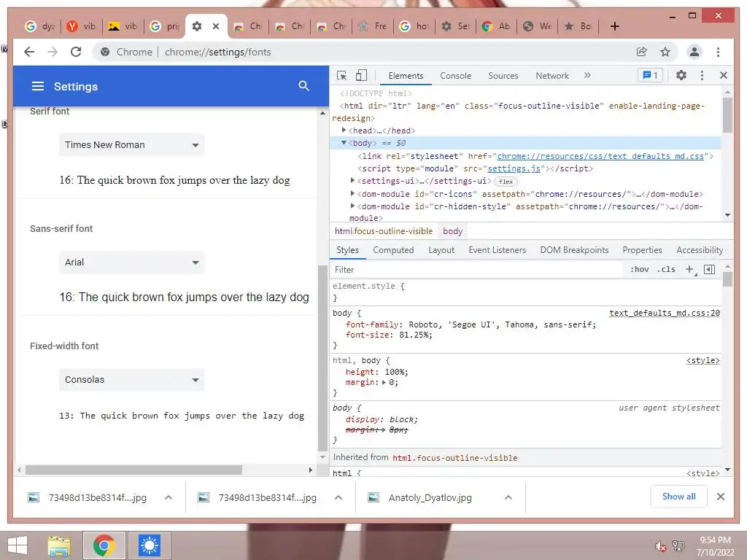The image size is (747, 560).
Task: Click Anatoly_Dyatlov.jpg download item
Action: pyautogui.click(x=430, y=497)
